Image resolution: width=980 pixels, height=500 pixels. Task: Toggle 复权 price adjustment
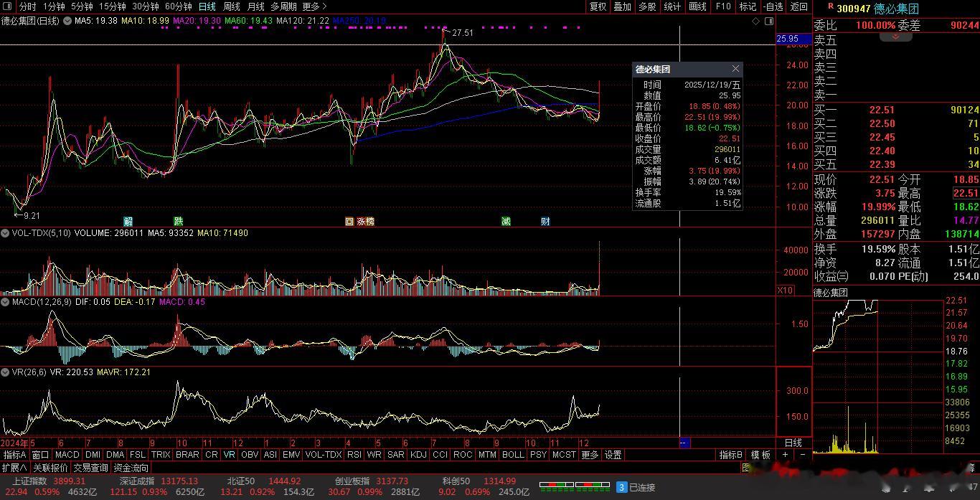click(598, 6)
